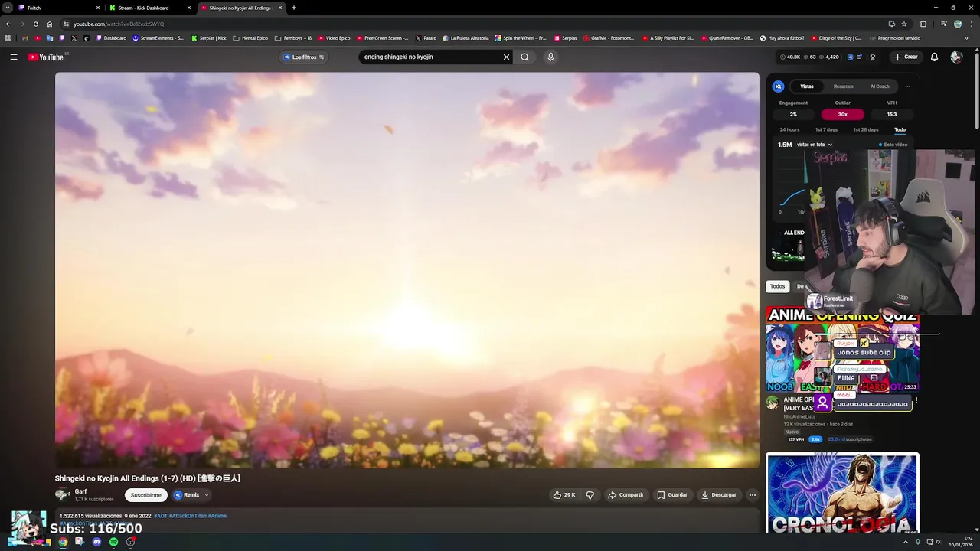Click the Crear create button
The image size is (980, 551).
pyautogui.click(x=905, y=57)
